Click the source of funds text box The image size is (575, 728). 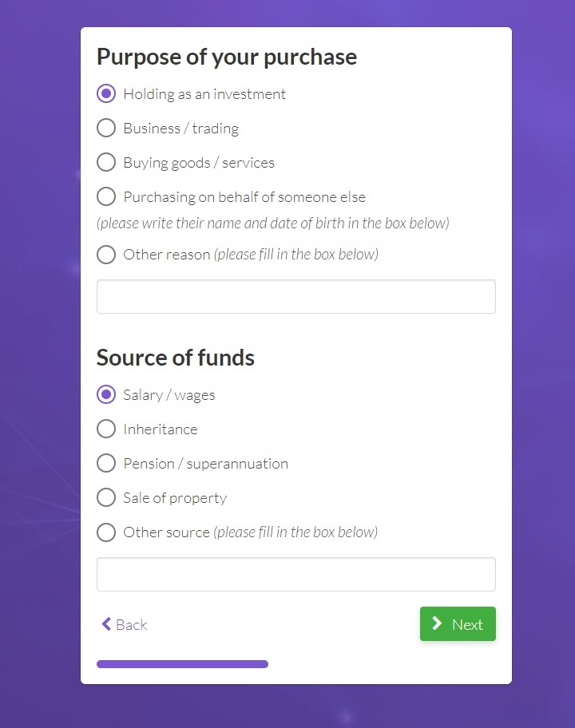coord(295,574)
